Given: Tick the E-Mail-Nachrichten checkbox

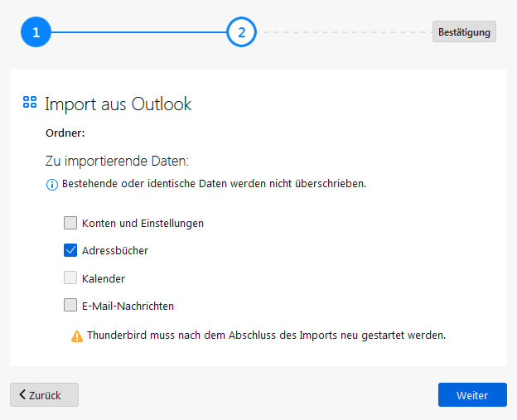Looking at the screenshot, I should point(70,305).
